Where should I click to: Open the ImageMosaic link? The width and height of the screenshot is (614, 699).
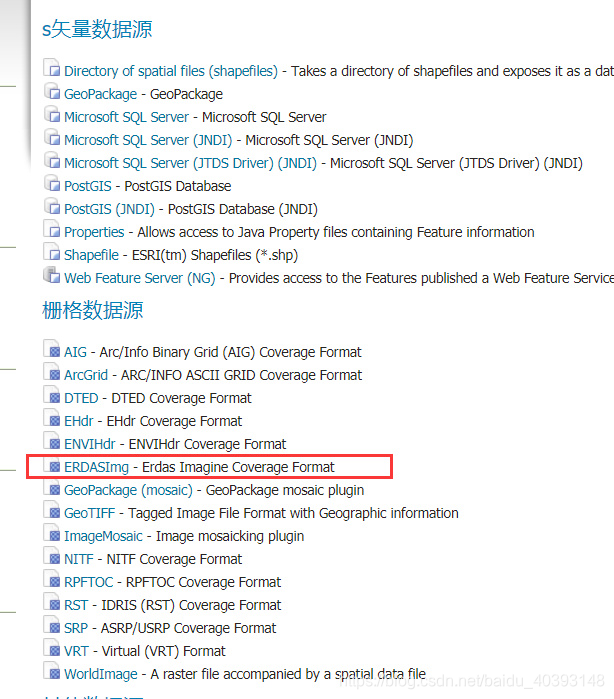103,537
